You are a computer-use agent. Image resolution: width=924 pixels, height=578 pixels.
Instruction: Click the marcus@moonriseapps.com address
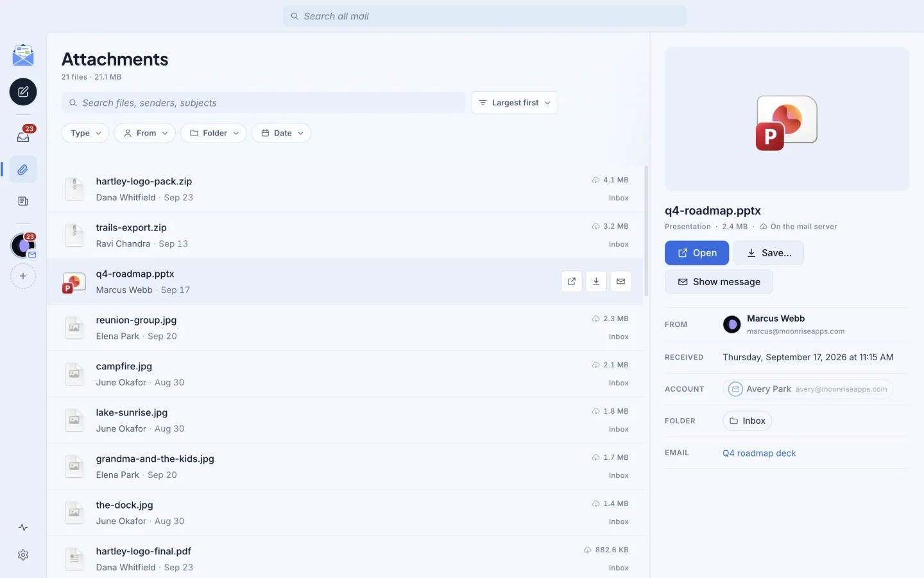[796, 331]
